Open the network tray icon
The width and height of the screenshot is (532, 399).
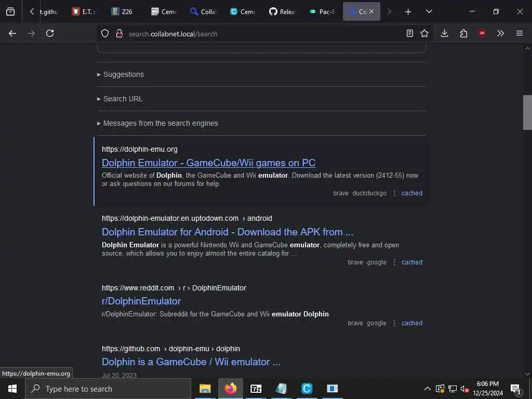pyautogui.click(x=453, y=389)
